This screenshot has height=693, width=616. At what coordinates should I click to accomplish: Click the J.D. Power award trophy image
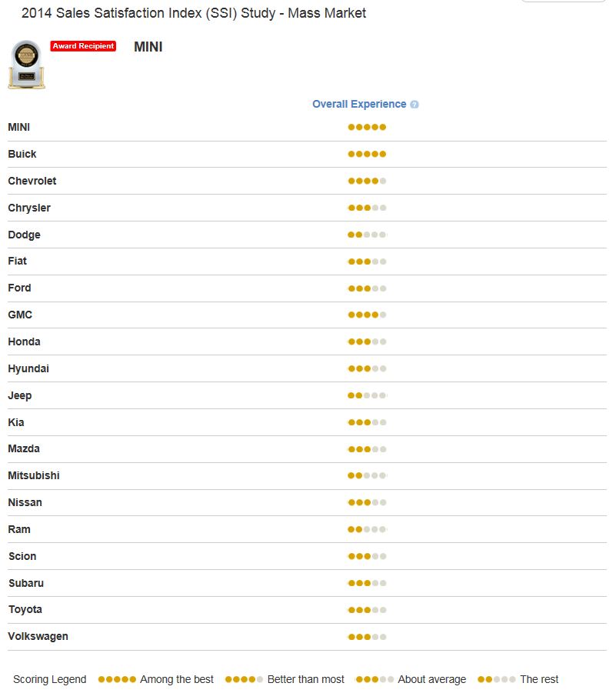point(26,65)
